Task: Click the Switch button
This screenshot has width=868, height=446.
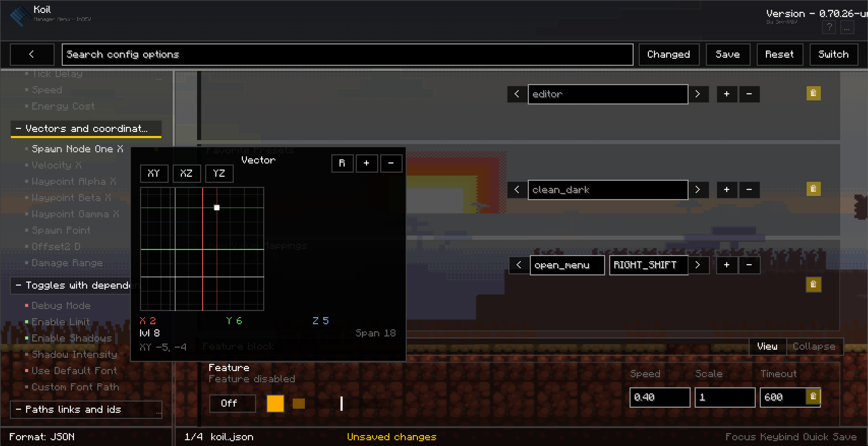Action: [834, 54]
